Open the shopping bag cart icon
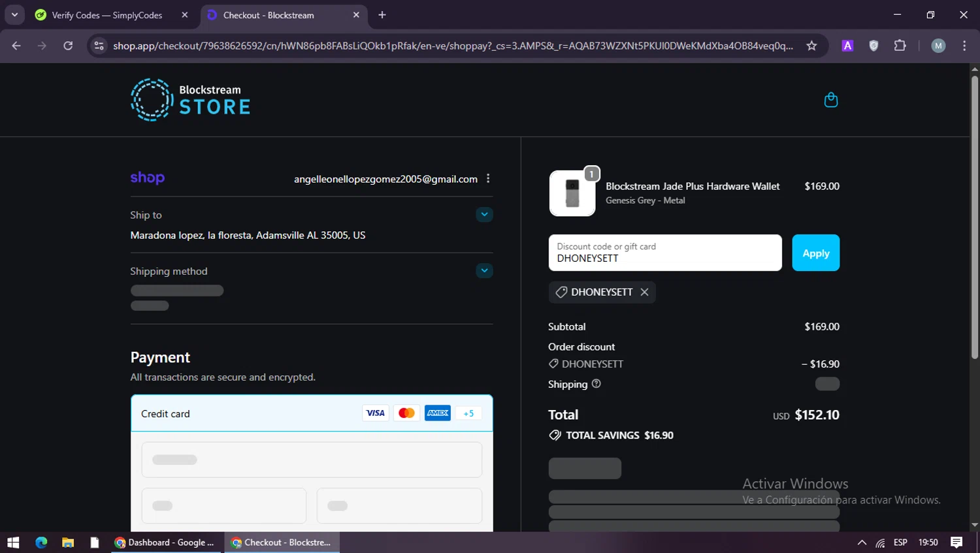 [x=831, y=100]
